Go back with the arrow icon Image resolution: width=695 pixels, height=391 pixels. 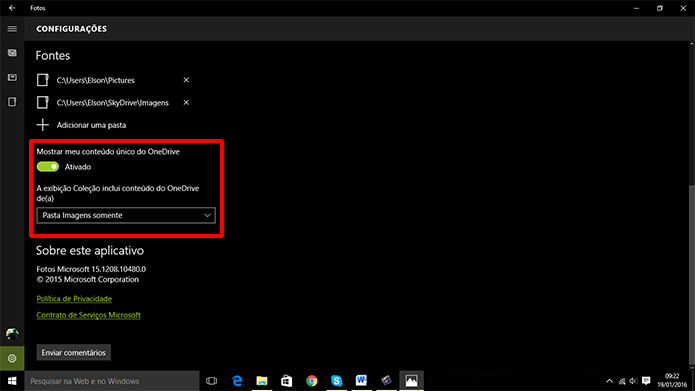click(12, 8)
